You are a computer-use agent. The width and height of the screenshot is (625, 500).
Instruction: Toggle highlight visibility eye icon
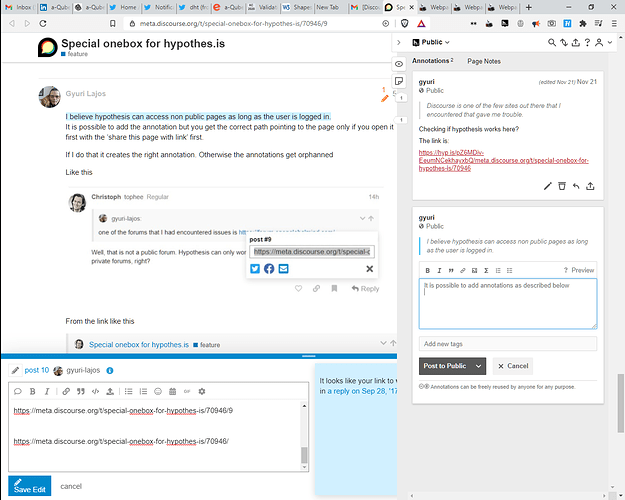click(x=399, y=64)
